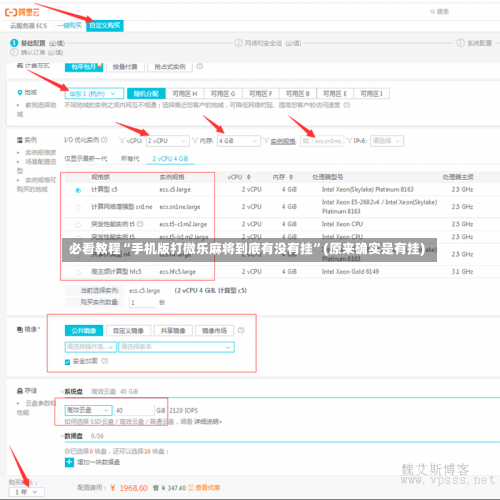Select 计算型 c5 radio button
This screenshot has height=500, width=500.
point(78,190)
